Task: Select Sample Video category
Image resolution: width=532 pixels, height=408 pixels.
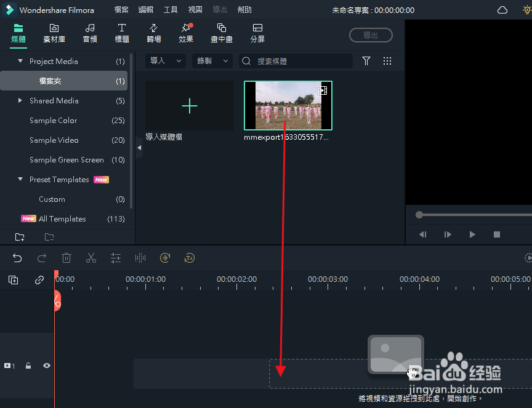Action: pos(64,140)
